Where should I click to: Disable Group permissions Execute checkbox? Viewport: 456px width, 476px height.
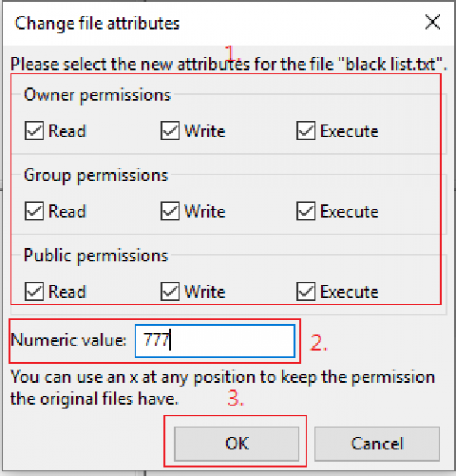(306, 211)
